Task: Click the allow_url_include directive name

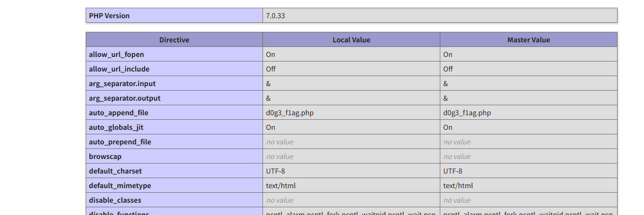Action: 119,69
